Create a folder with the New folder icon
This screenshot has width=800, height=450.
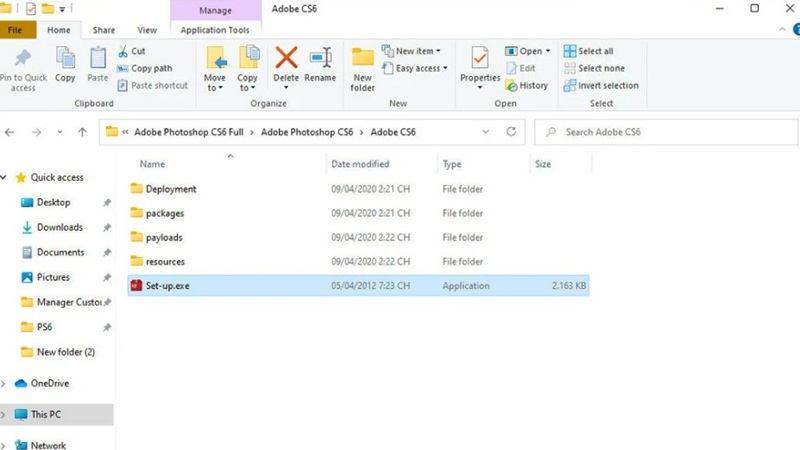coord(363,60)
